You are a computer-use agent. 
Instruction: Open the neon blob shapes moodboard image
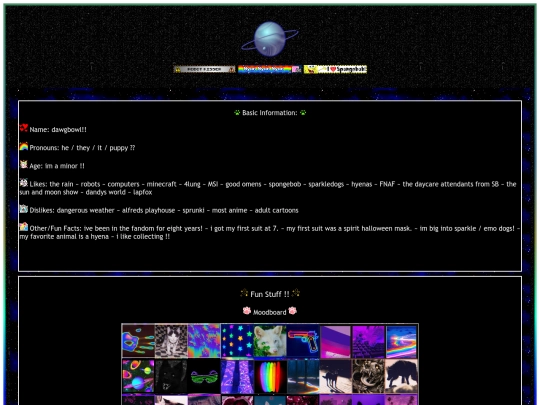click(x=138, y=341)
